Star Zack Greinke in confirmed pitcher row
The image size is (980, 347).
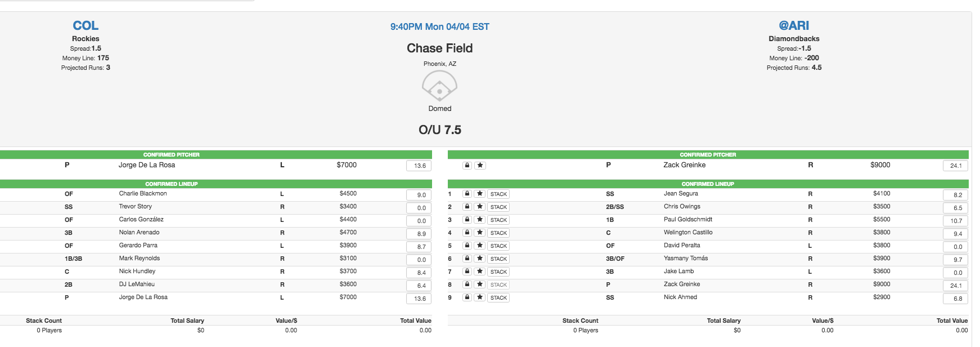click(480, 166)
